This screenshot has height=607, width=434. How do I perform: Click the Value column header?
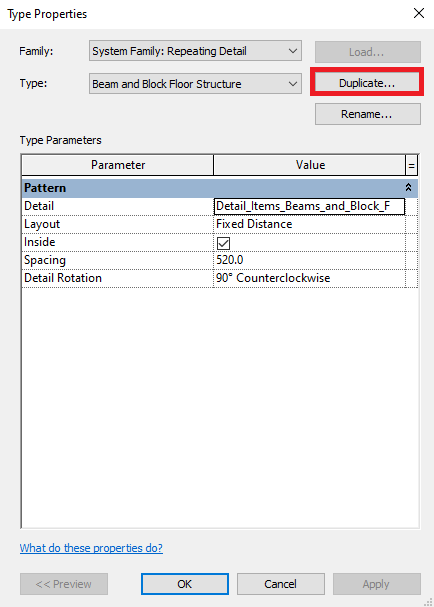(x=309, y=165)
